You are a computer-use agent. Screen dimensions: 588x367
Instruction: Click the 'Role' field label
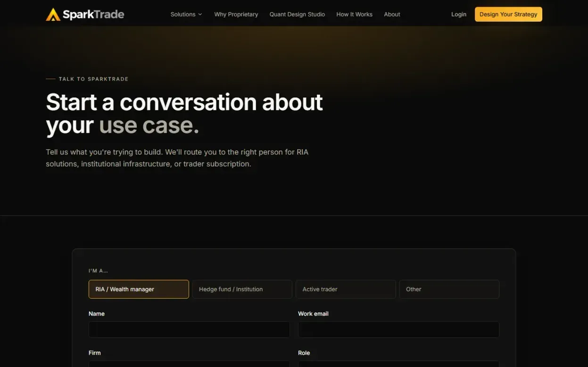pyautogui.click(x=304, y=353)
